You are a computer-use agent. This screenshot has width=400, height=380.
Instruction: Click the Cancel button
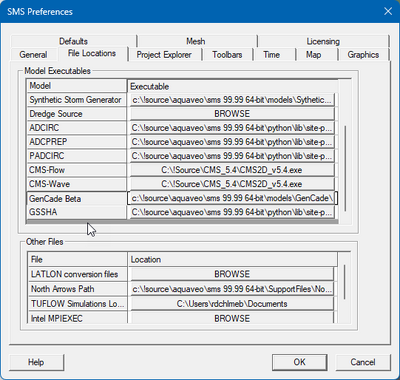tap(363, 362)
